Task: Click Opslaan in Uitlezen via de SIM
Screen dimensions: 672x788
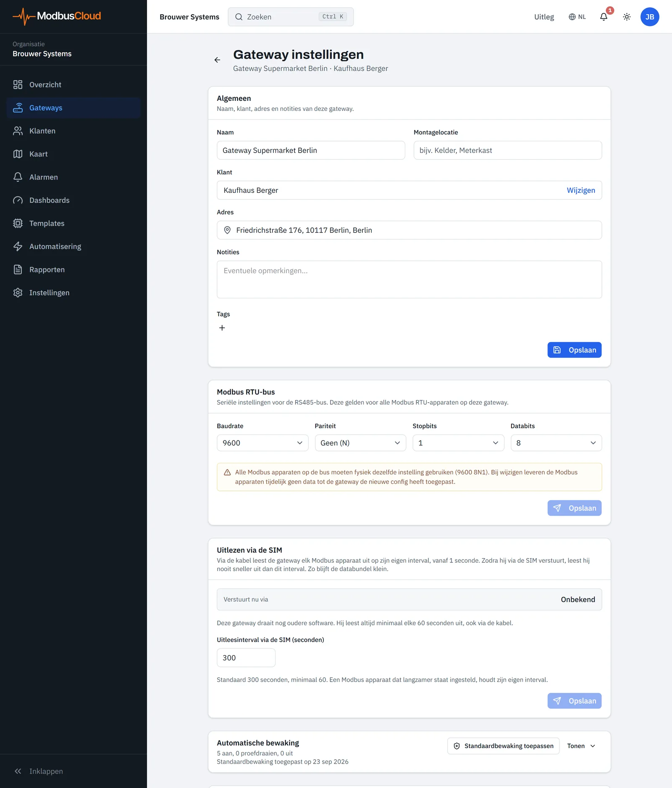Action: [x=574, y=701]
